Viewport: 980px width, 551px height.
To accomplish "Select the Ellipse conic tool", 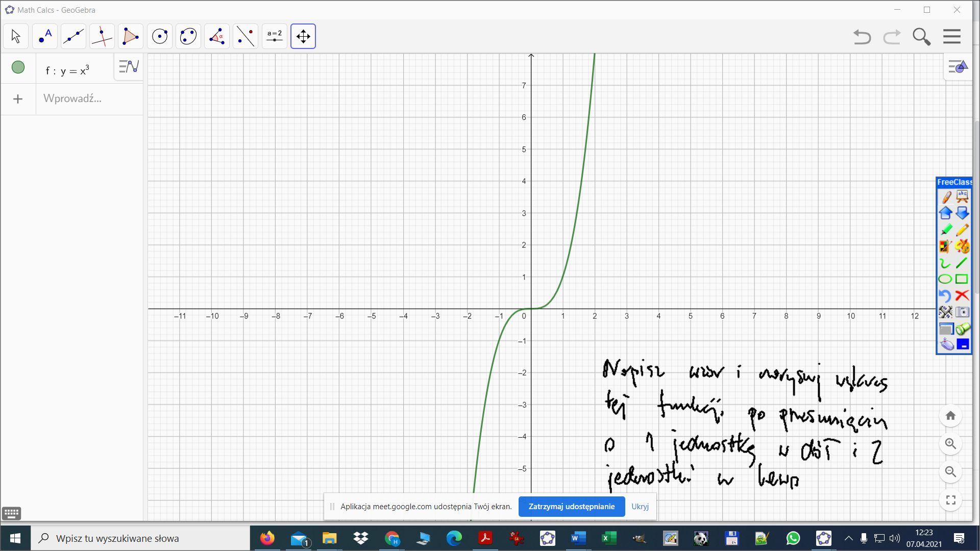I will pos(188,36).
